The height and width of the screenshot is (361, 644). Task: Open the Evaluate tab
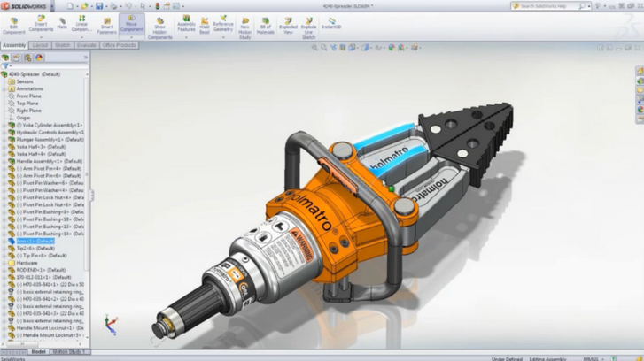point(87,45)
